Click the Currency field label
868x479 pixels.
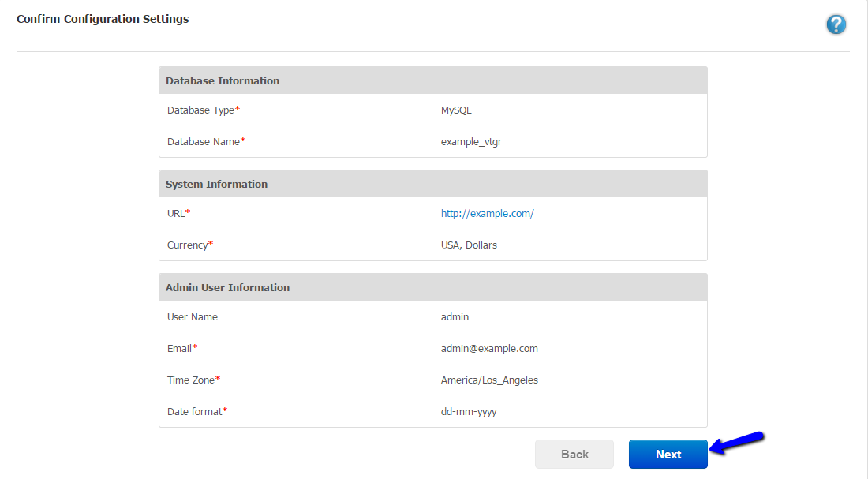(x=190, y=245)
